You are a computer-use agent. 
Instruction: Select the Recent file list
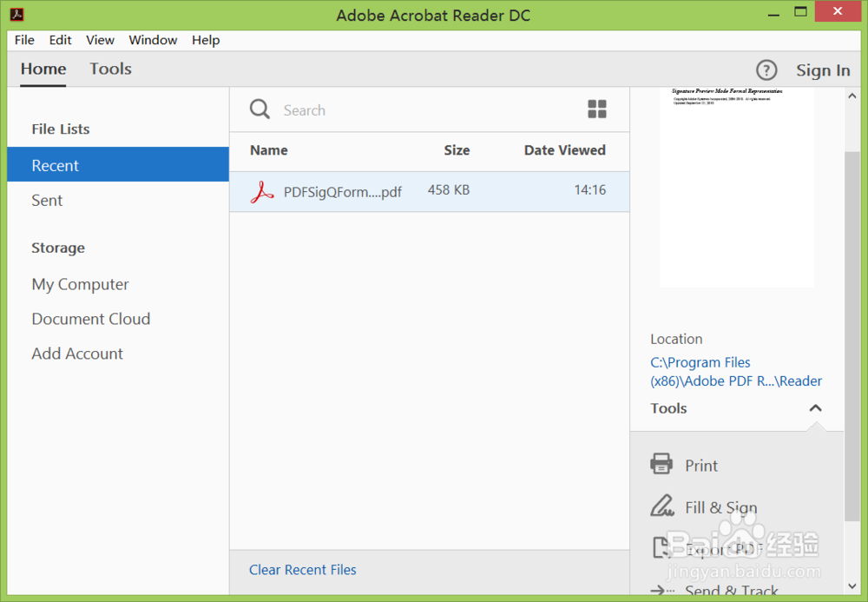55,165
